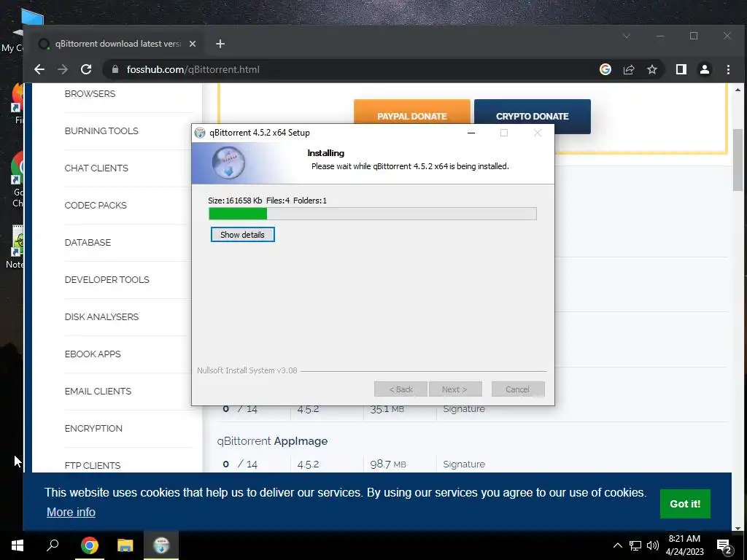Accept cookies with Got it!
The height and width of the screenshot is (560, 747).
tap(685, 504)
